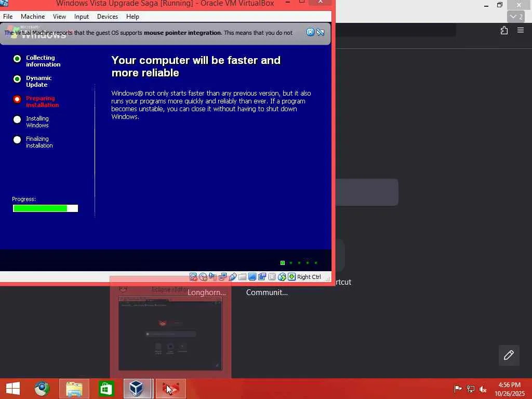
Task: Click the virtualization features V indicator
Action: (272, 277)
